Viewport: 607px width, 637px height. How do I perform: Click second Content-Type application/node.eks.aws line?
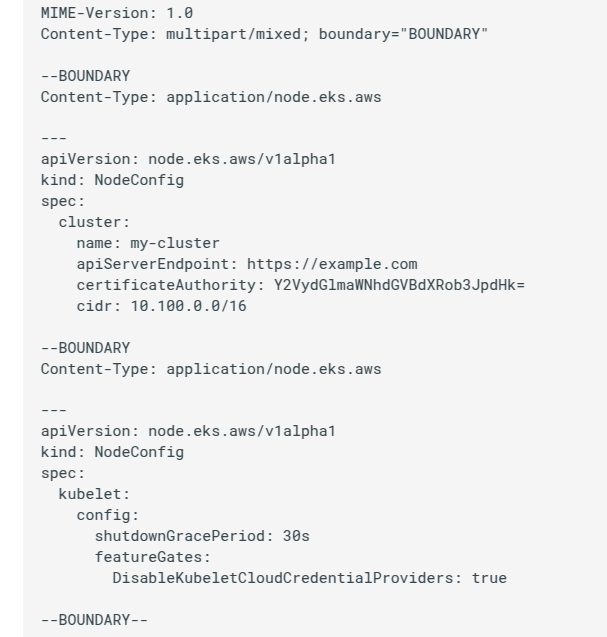(x=211, y=369)
